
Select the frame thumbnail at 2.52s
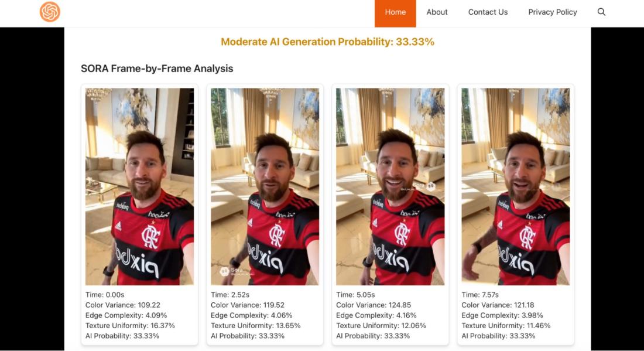265,186
